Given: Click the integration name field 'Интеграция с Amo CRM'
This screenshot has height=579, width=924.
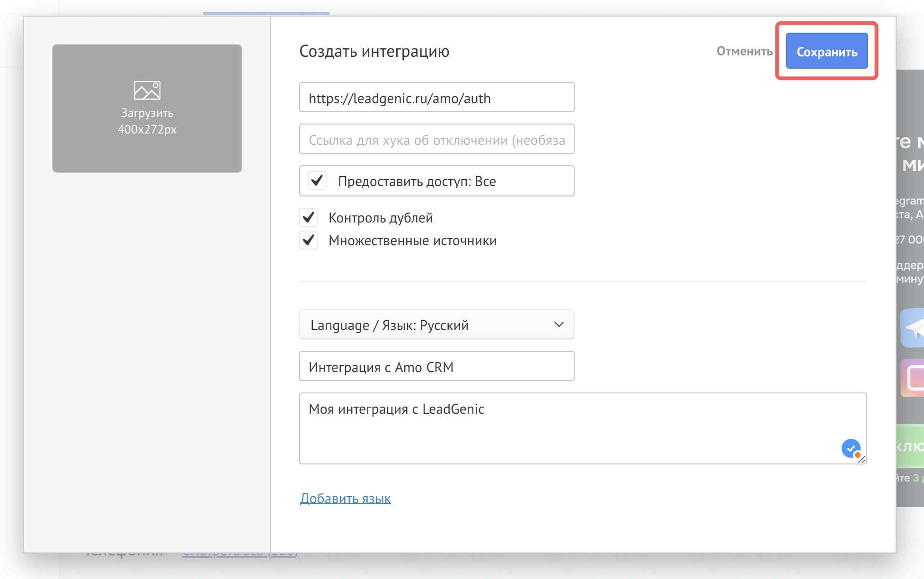Looking at the screenshot, I should (x=436, y=366).
